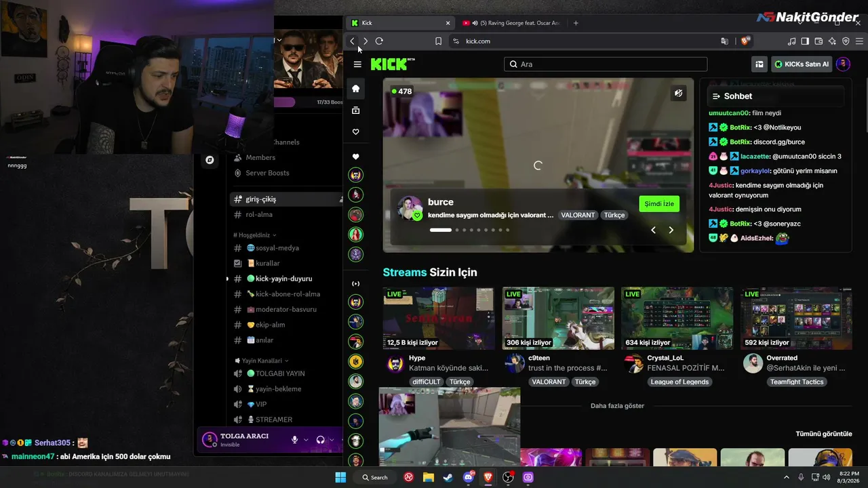Viewport: 868px width, 488px height.
Task: Click Tümünü görüntüle link
Action: tap(824, 434)
